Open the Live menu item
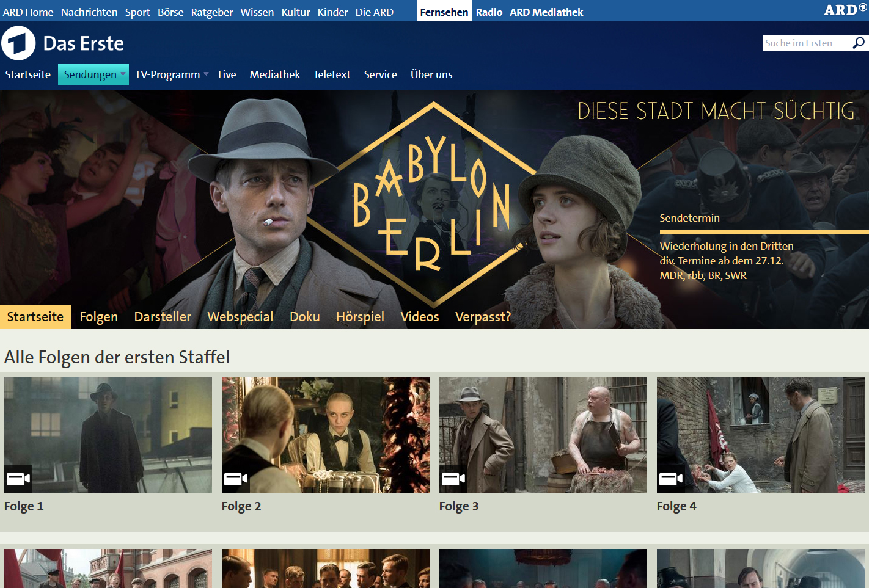869x588 pixels. 227,74
